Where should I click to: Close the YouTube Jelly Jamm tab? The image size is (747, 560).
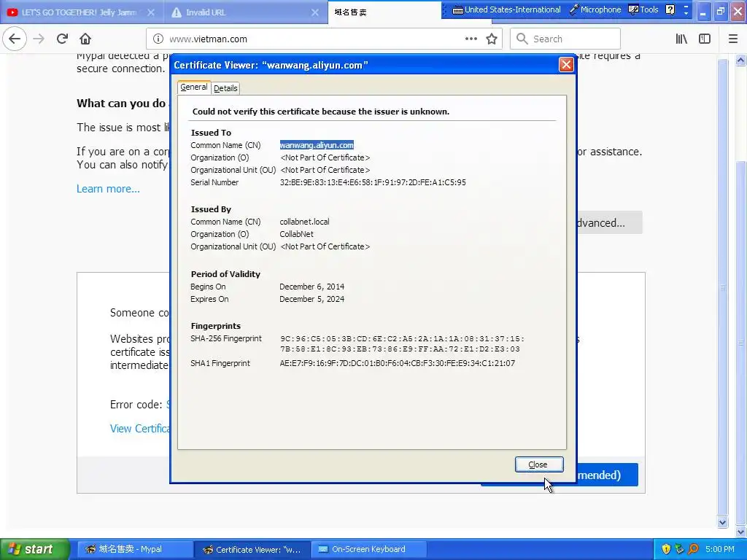[150, 12]
